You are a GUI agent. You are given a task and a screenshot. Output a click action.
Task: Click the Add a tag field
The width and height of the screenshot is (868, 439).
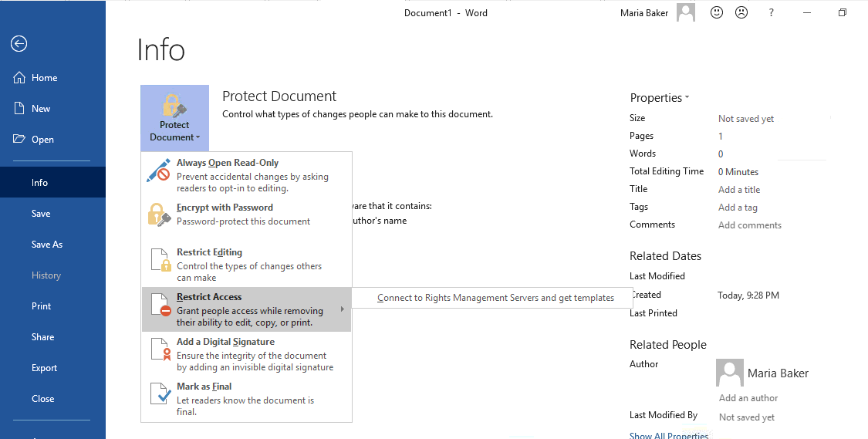738,207
